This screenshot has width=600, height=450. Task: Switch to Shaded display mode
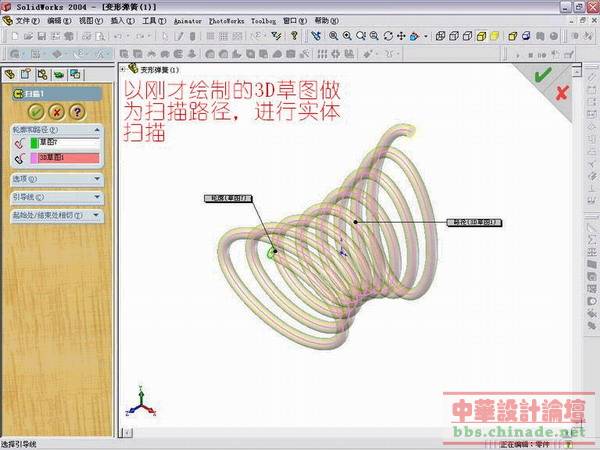coord(494,36)
